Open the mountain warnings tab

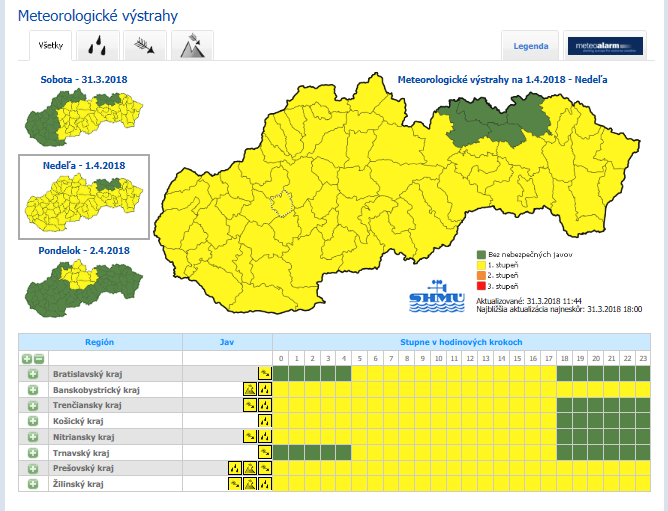pyautogui.click(x=191, y=46)
